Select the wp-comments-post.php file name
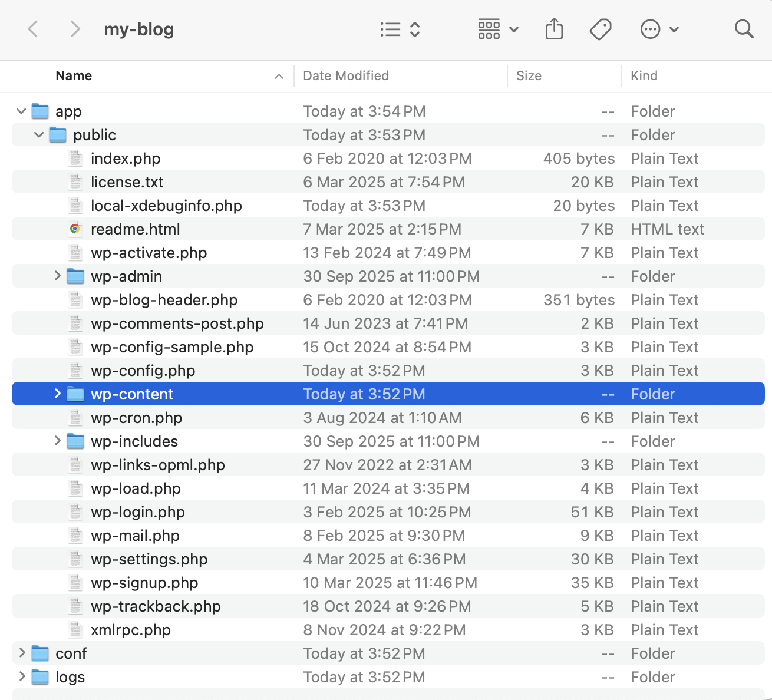Viewport: 772px width, 700px height. (x=177, y=323)
